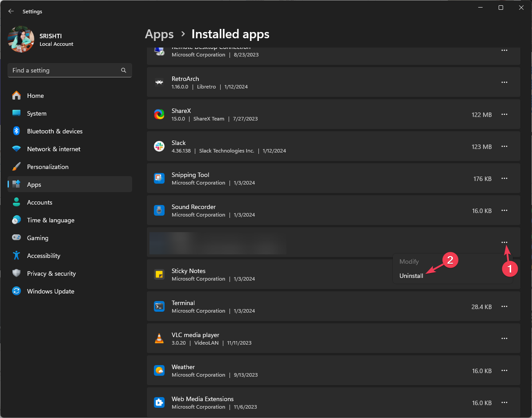This screenshot has width=532, height=418.
Task: Open more options for Weather
Action: point(504,370)
